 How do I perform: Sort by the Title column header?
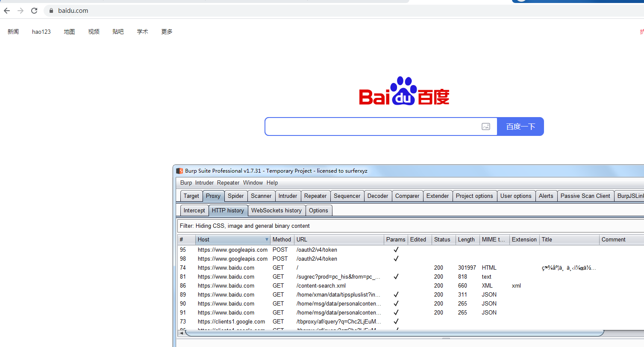[569, 239]
